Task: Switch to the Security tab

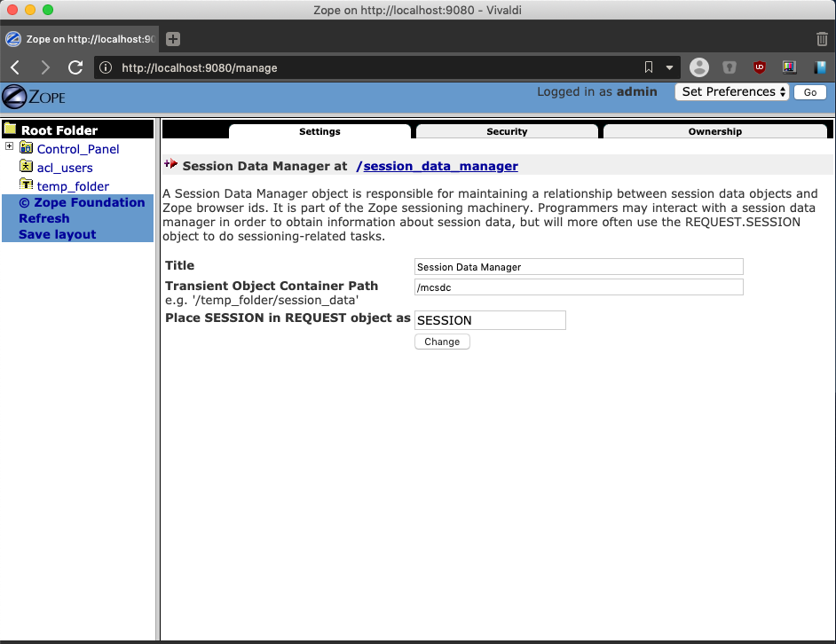Action: tap(507, 131)
